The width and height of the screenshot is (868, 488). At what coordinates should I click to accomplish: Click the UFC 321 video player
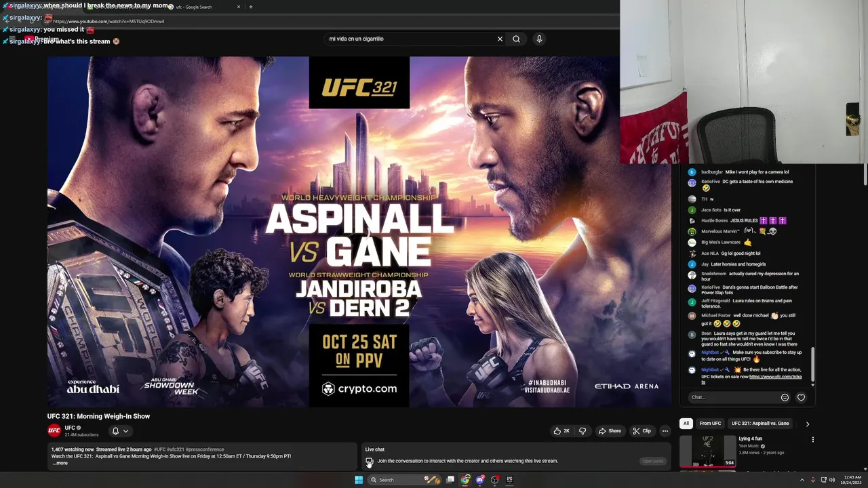[359, 232]
